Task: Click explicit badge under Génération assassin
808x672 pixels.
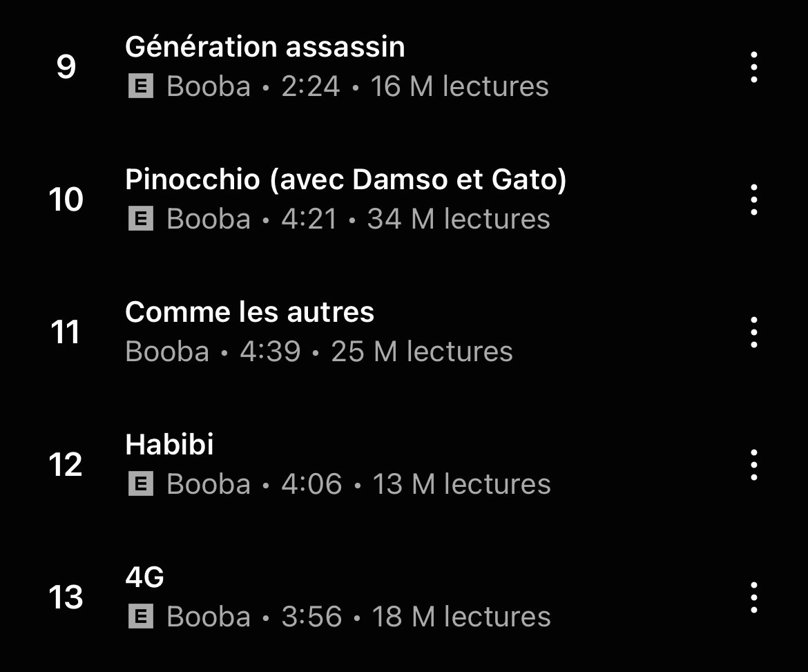Action: [x=141, y=86]
